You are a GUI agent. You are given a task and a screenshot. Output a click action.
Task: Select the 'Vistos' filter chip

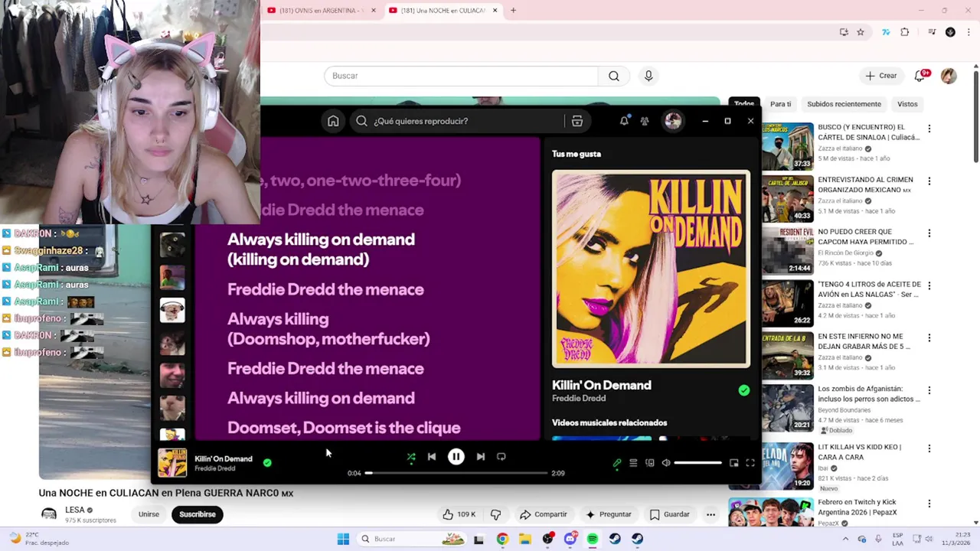point(907,104)
